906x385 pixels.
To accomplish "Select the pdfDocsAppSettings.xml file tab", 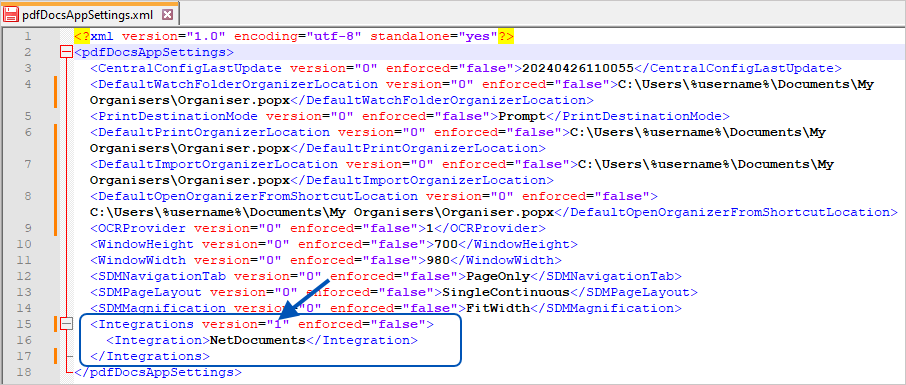I will (90, 14).
